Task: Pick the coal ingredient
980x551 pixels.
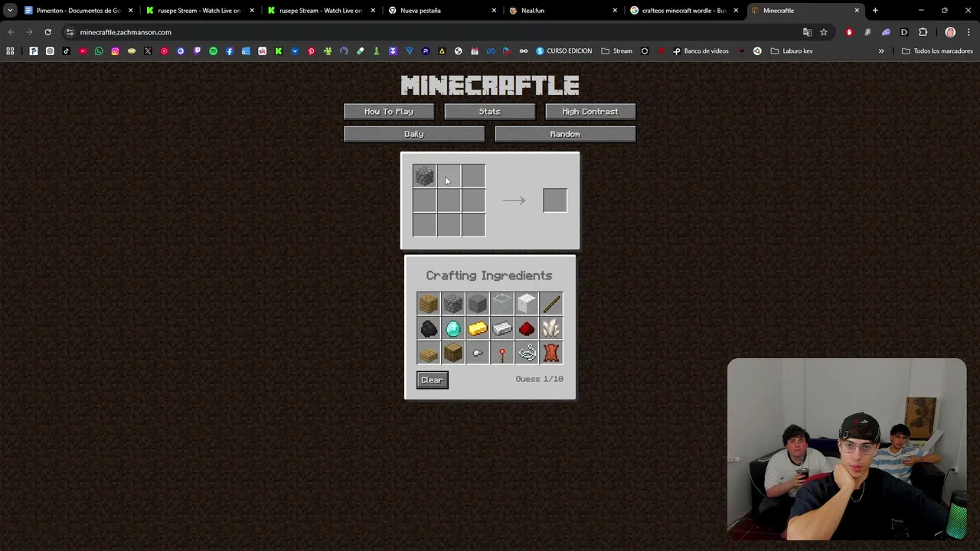Action: click(x=429, y=328)
